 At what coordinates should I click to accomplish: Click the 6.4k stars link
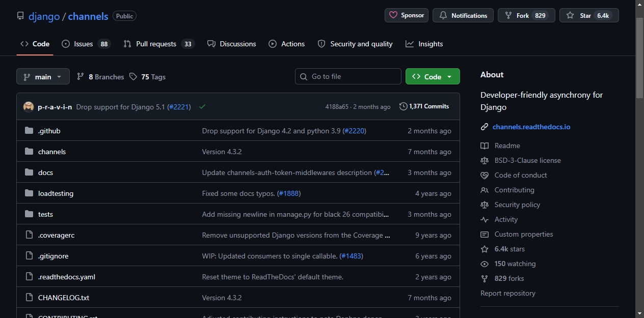point(509,249)
